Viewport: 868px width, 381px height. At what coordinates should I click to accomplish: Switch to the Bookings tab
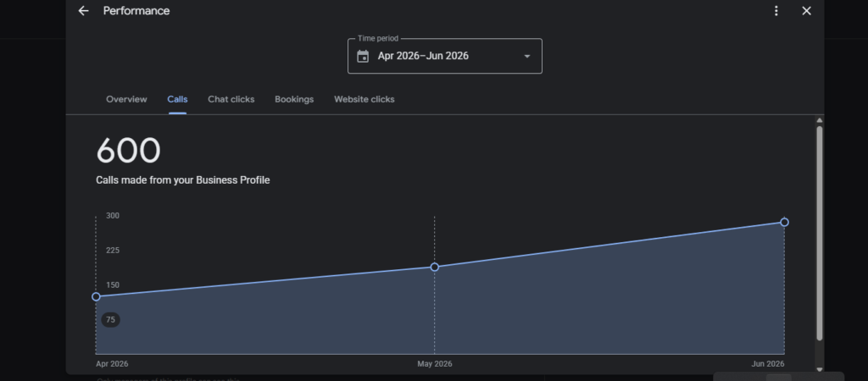tap(294, 100)
